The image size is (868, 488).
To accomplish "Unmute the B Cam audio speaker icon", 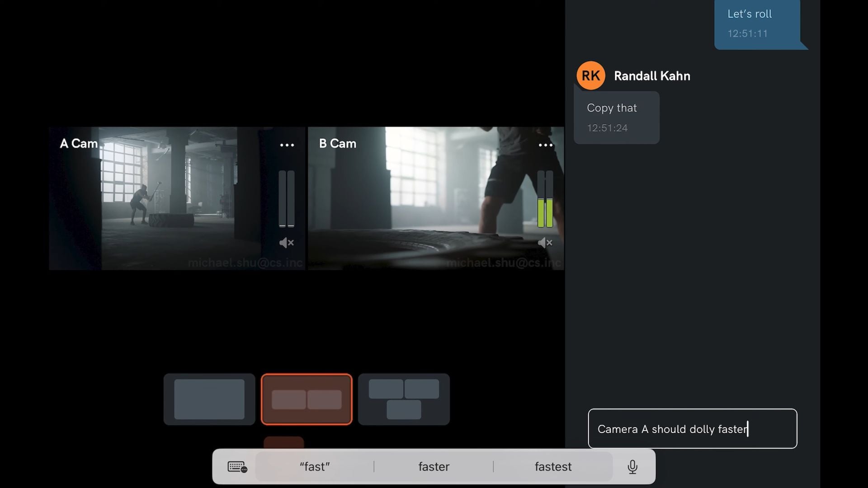I will tap(545, 243).
